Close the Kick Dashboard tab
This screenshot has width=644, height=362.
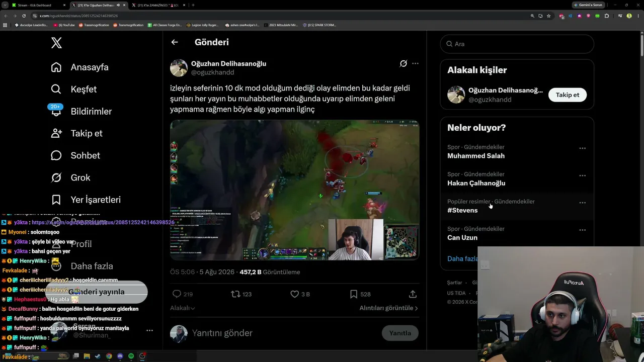pyautogui.click(x=64, y=5)
